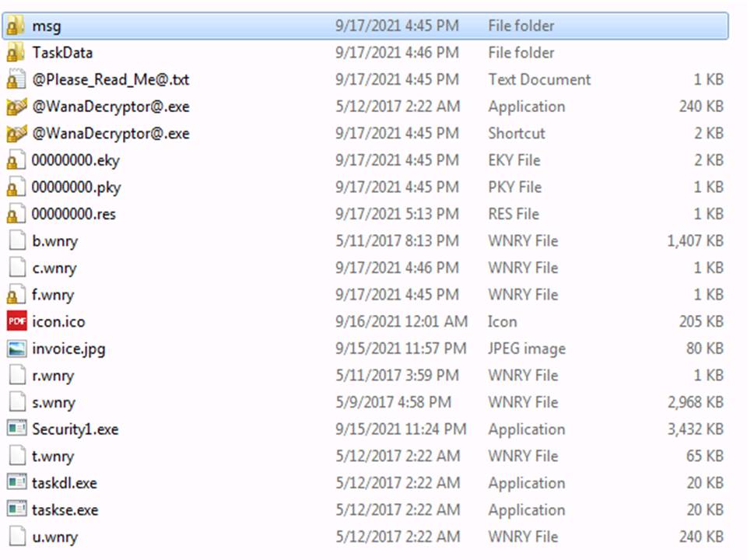Select the icon.ico file name
Image resolution: width=747 pixels, height=560 pixels.
coord(58,322)
